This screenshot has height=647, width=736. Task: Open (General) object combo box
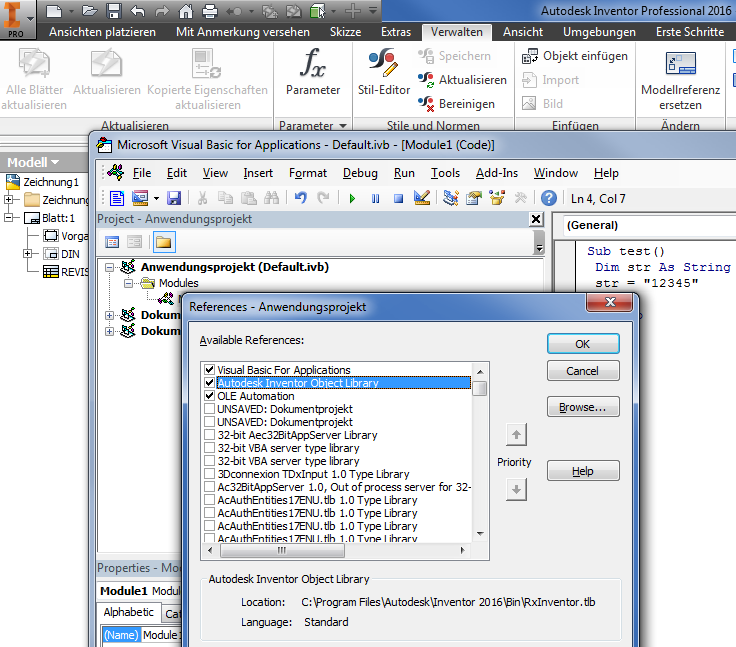point(648,225)
